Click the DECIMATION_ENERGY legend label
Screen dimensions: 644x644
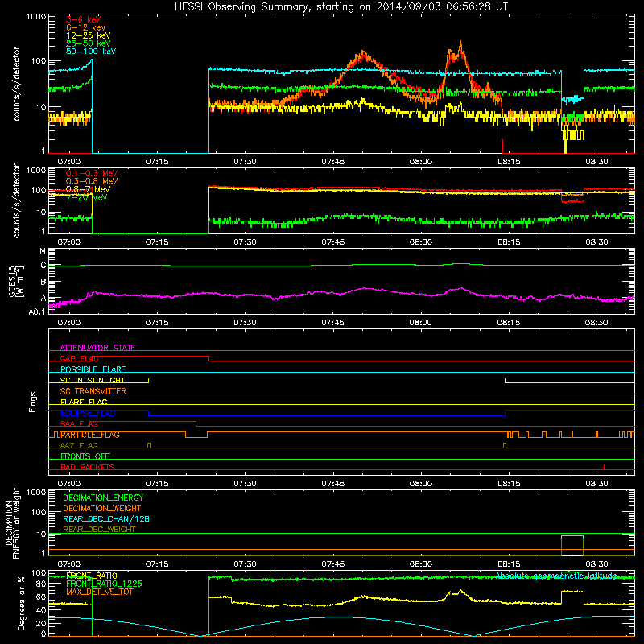[x=103, y=497]
